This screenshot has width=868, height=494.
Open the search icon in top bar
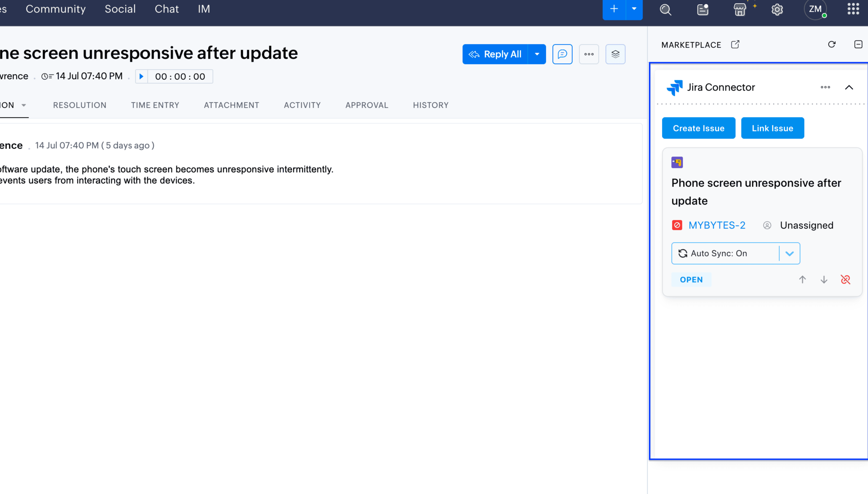[x=665, y=9]
